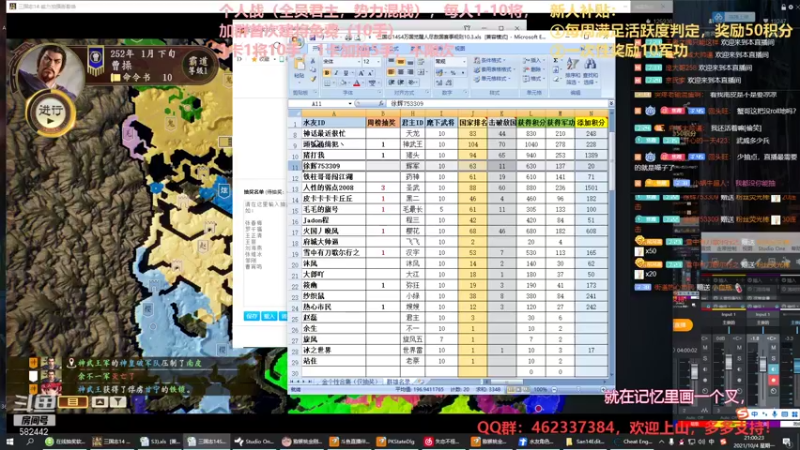Switch to Studio One taskbar item
The height and width of the screenshot is (450, 800).
point(255,442)
